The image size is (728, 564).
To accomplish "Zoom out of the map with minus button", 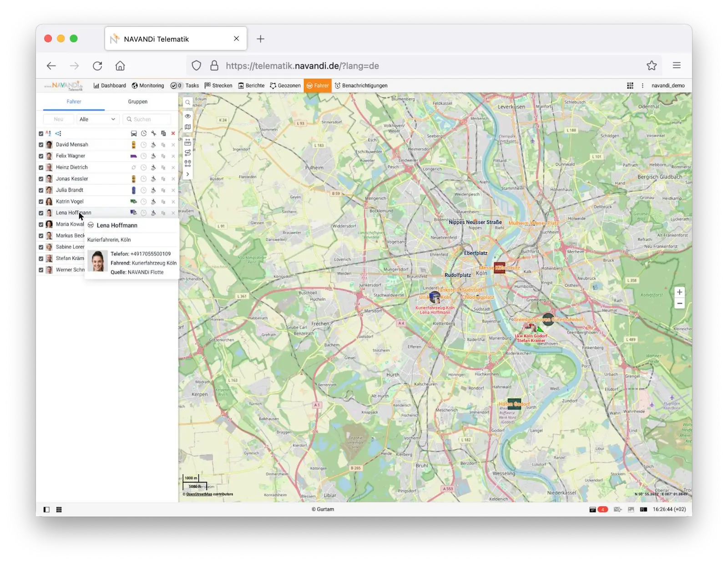I will (679, 304).
